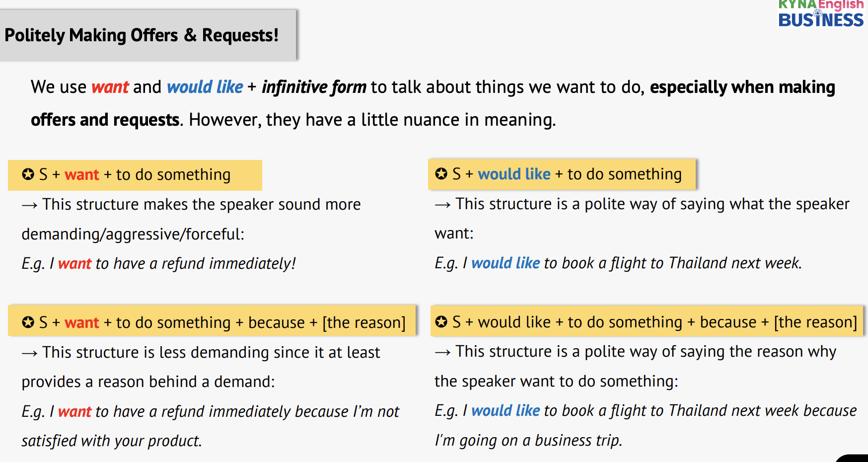868x462 pixels.
Task: Click the example text "satisfied with your product."
Action: (x=112, y=441)
